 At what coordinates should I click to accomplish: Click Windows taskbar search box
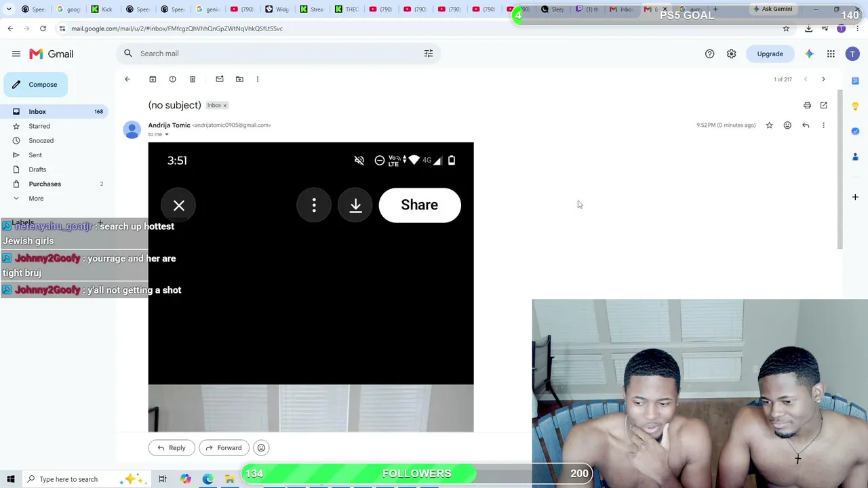tap(85, 479)
